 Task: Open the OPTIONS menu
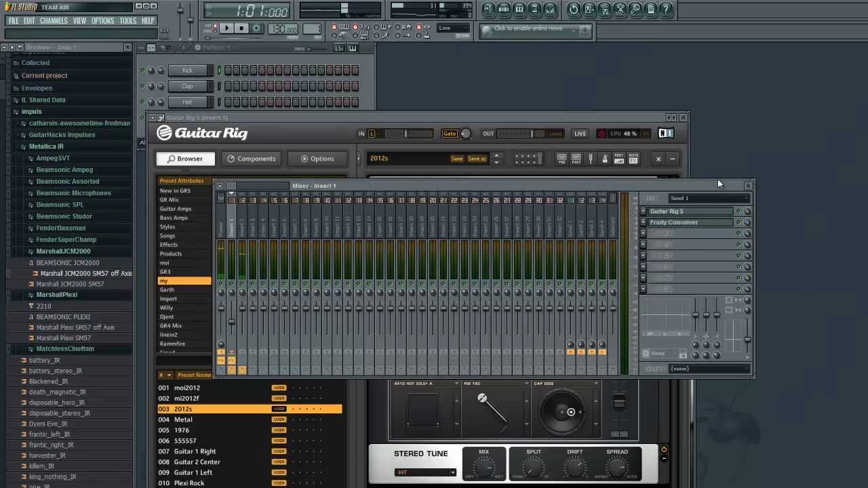103,21
